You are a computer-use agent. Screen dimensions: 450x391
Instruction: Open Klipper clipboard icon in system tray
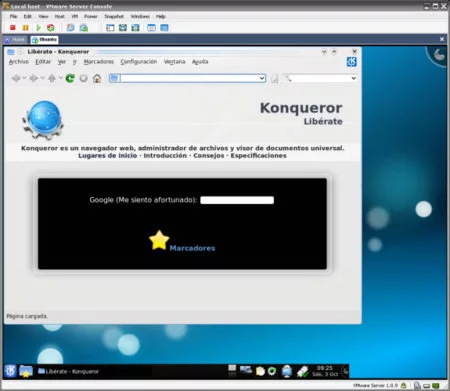(x=260, y=371)
